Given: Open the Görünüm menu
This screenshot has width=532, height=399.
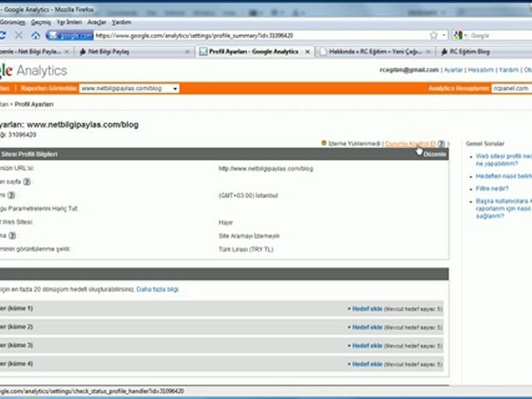Looking at the screenshot, I should click(13, 22).
